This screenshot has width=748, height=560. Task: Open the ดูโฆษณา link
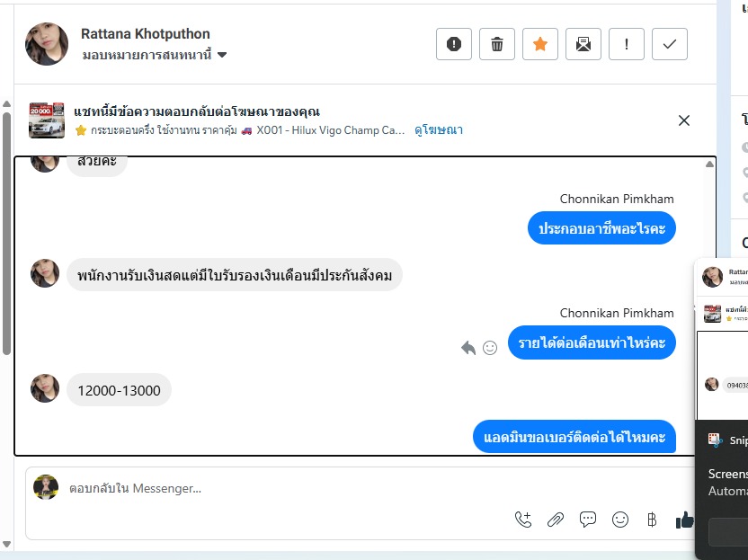439,130
